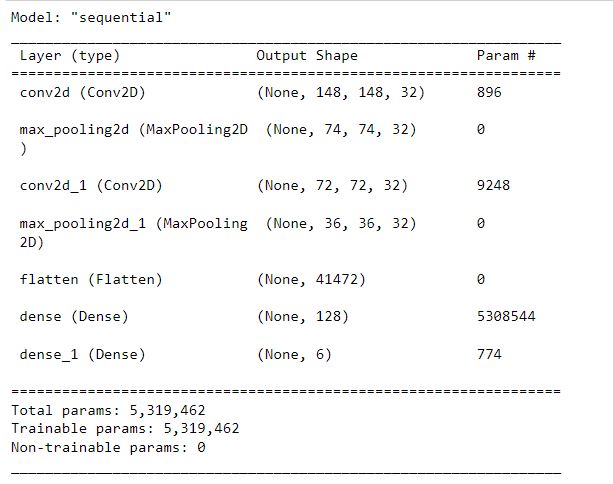613x484 pixels.
Task: Select the conv2d (Conv2D) layer name
Action: [82, 93]
